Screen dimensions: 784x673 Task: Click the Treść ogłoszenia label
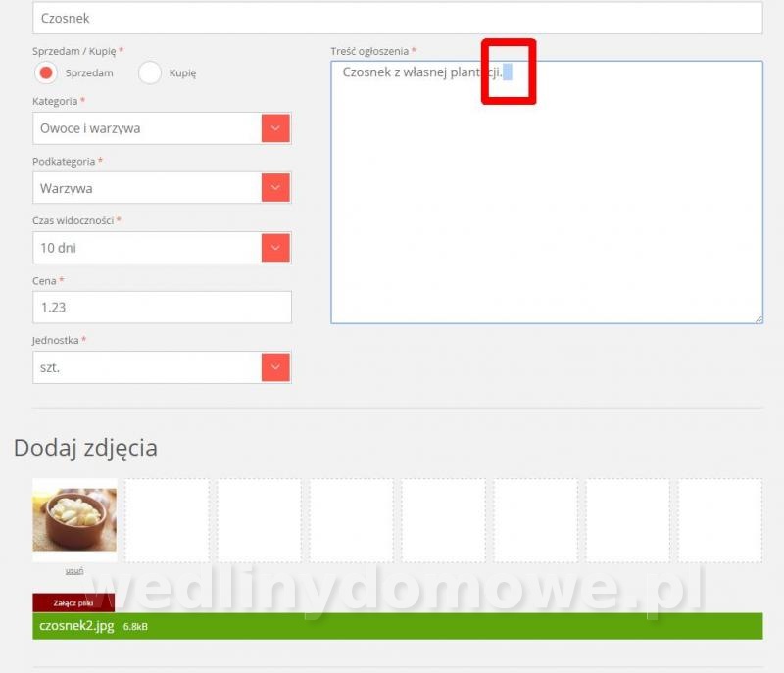click(x=369, y=52)
